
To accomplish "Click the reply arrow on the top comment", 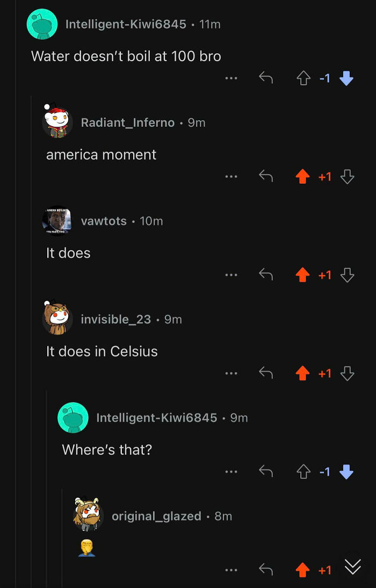I will pyautogui.click(x=266, y=78).
